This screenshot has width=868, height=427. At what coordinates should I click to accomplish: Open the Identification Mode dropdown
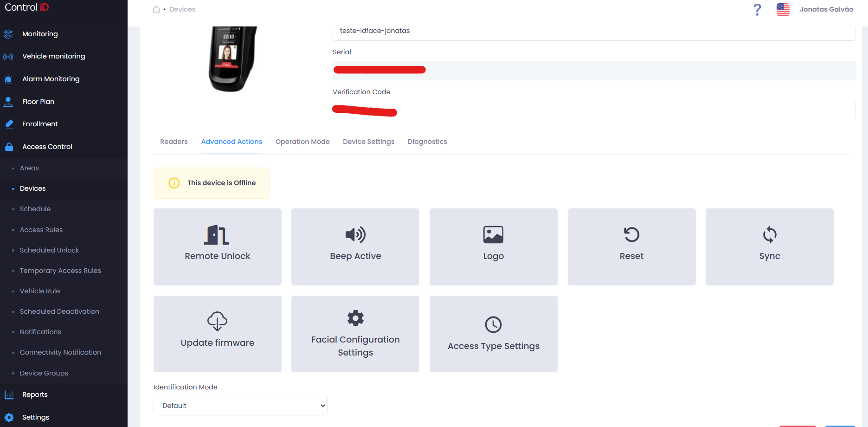[240, 406]
